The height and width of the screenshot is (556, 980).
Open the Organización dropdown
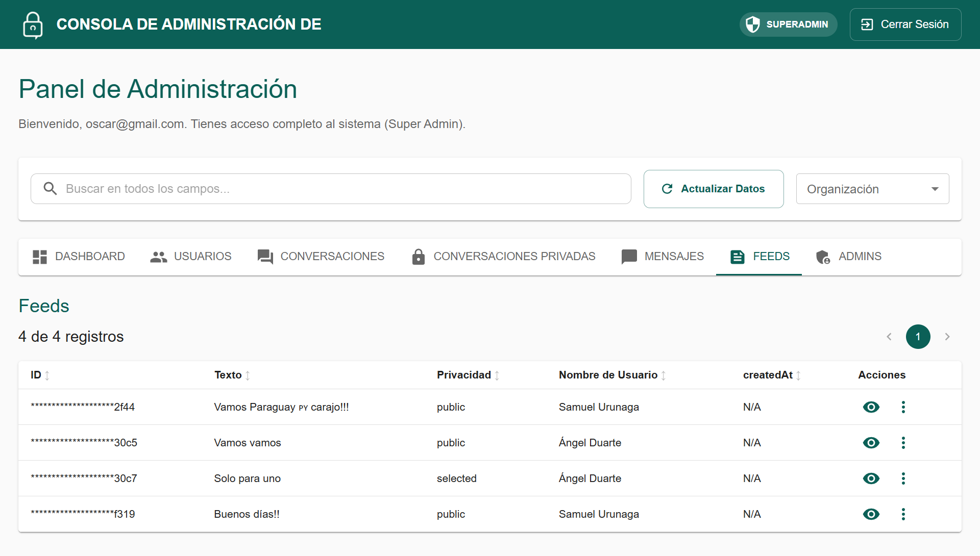coord(873,189)
